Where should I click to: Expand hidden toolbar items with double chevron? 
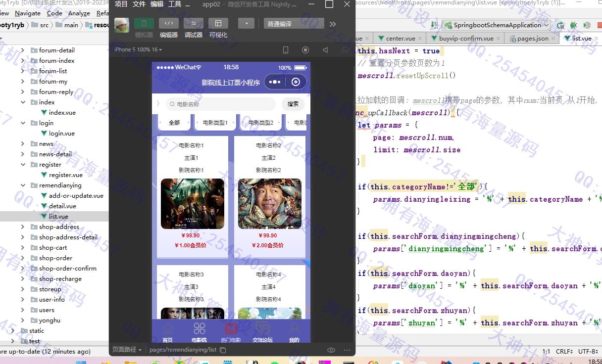[x=333, y=24]
